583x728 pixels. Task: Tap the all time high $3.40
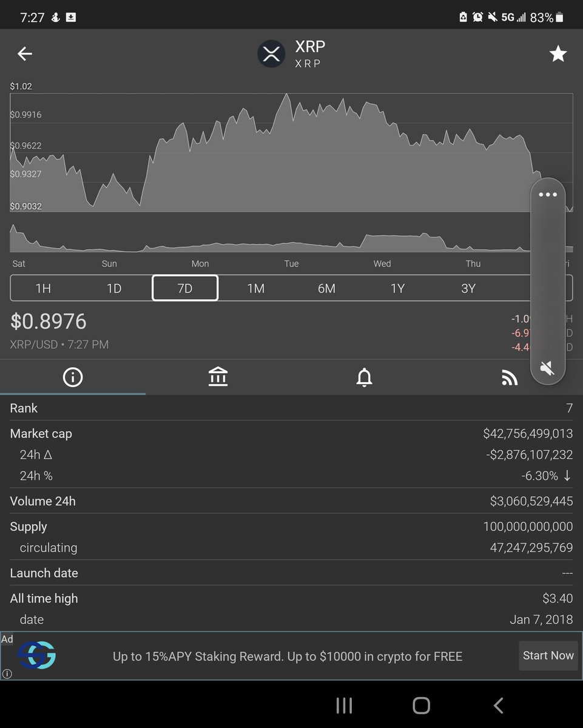coord(558,599)
